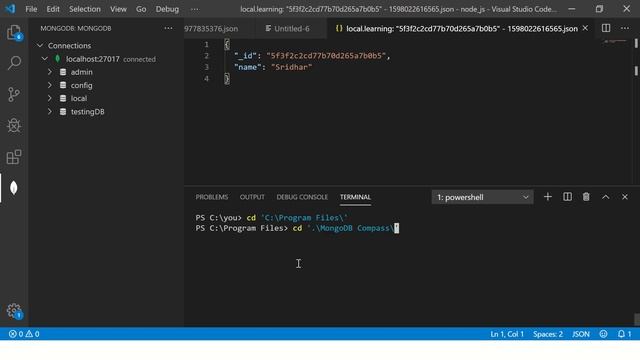Click the "_id" key in editor
Viewport: 640px width, 360px height.
coord(245,56)
